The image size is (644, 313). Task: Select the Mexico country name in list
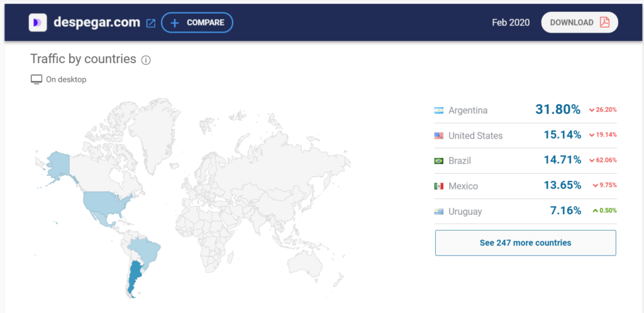pyautogui.click(x=463, y=186)
